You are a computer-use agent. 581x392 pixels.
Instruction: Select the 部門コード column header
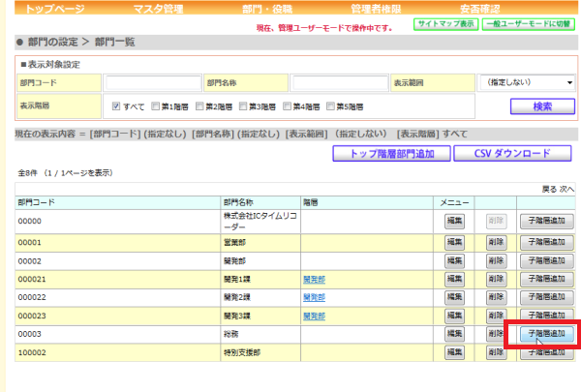[118, 202]
